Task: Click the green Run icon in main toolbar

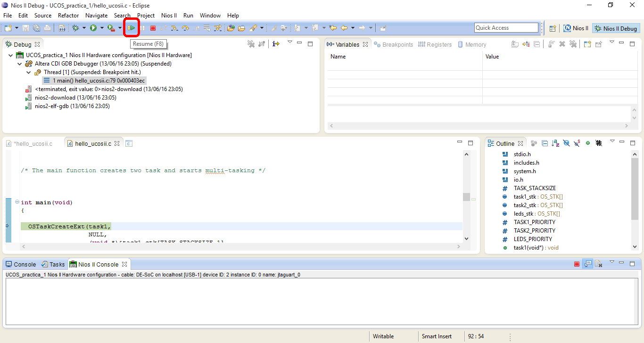Action: [x=93, y=28]
